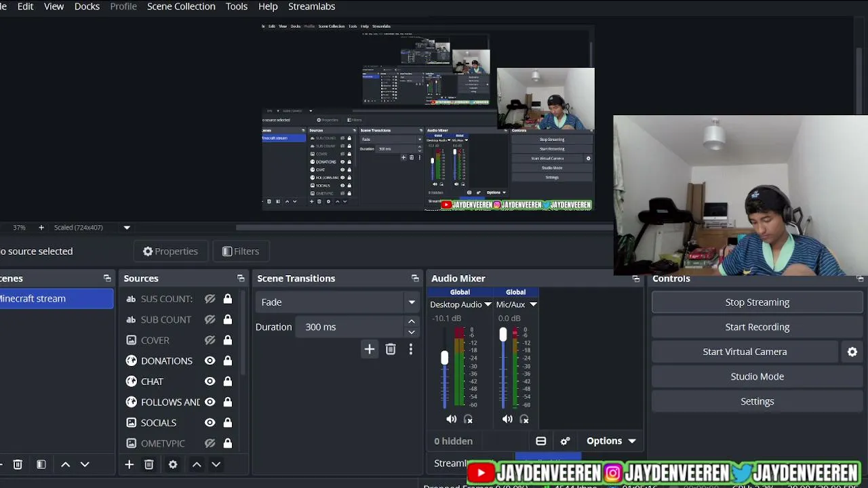Click Start Virtual Camera button

click(x=745, y=352)
